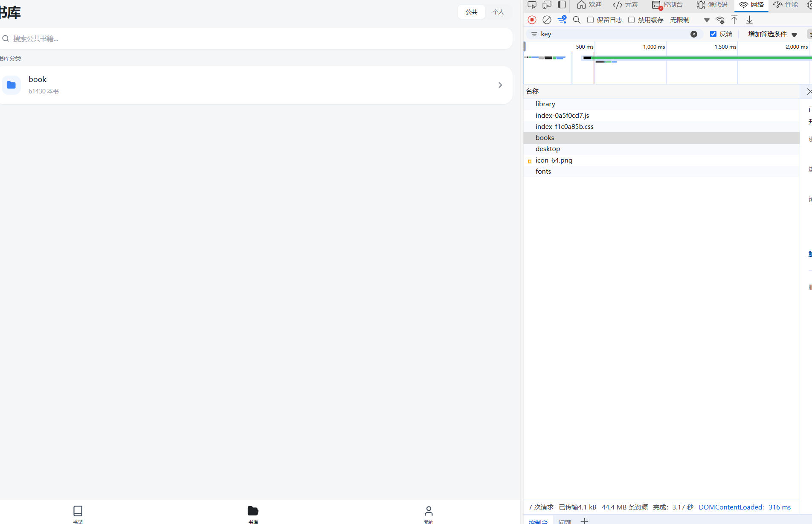Open the drawer Console tab at bottom
The image size is (812, 524).
[x=538, y=521]
